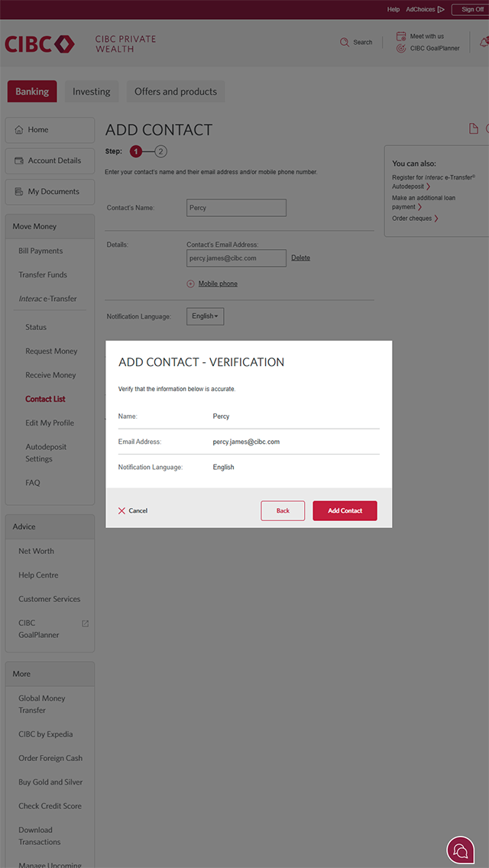Click the plus icon beside Mobile phone
Screen dimensions: 489x868
coord(190,283)
